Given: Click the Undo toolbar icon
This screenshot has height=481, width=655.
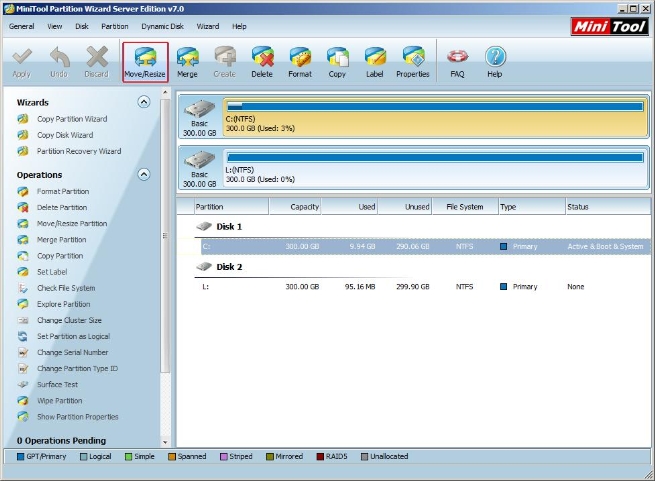Looking at the screenshot, I should tap(59, 57).
